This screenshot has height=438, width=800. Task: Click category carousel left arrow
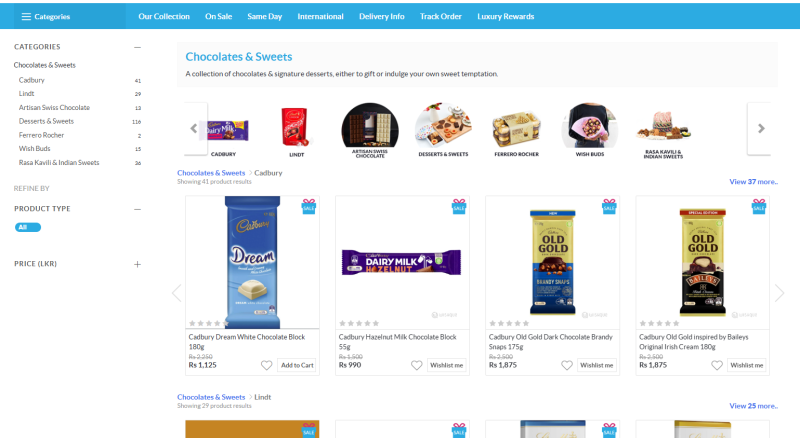point(194,128)
